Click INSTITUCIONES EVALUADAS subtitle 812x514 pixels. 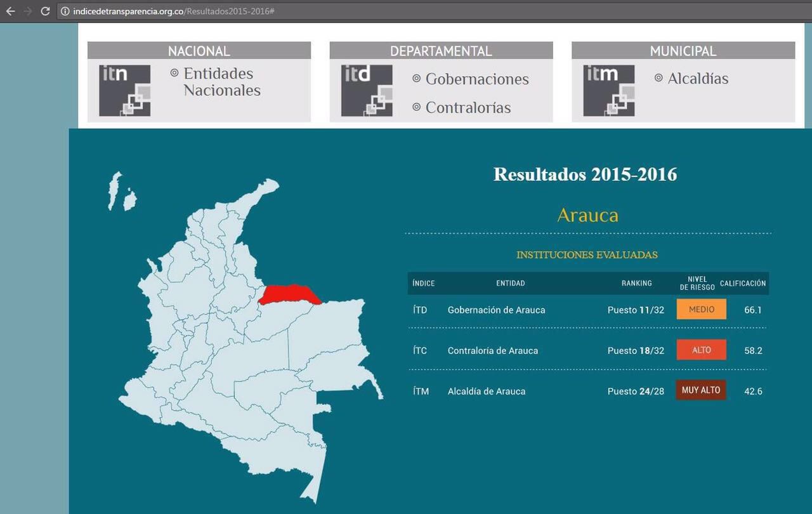click(x=587, y=255)
